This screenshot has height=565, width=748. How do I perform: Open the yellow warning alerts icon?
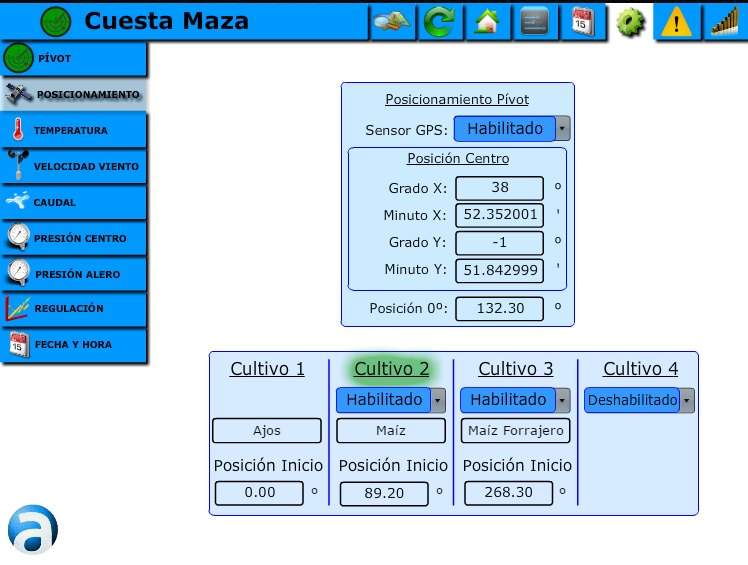coord(677,22)
